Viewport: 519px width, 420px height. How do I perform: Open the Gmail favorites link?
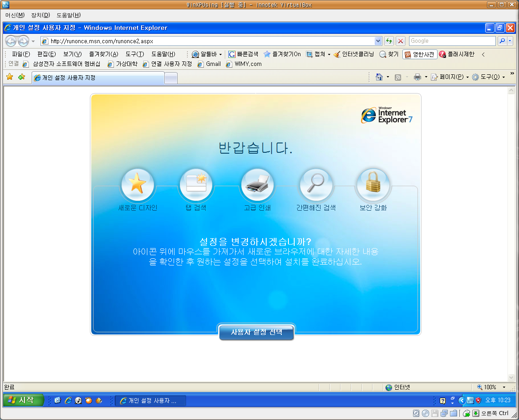point(209,64)
